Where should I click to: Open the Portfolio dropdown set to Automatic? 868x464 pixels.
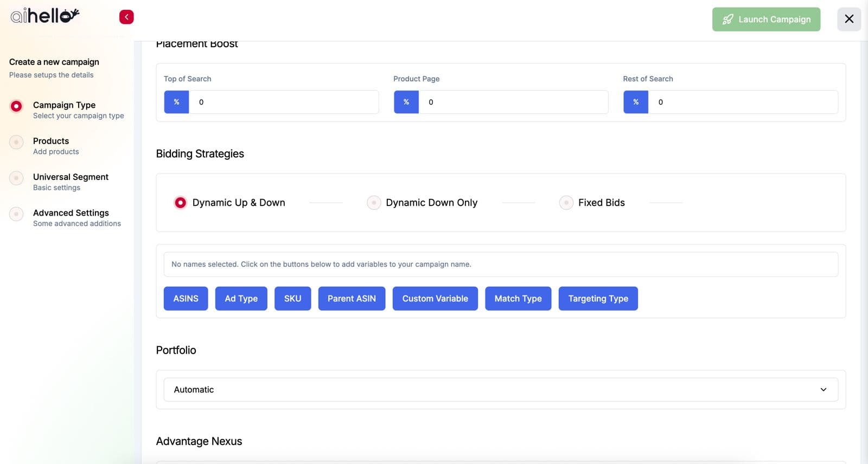tap(500, 390)
